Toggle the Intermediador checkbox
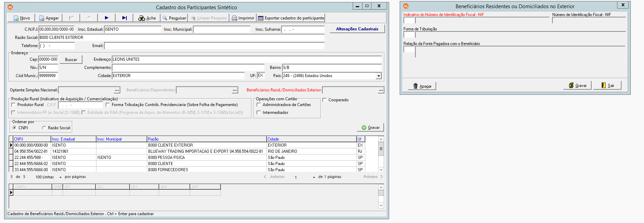The height and width of the screenshot is (223, 644). (259, 113)
